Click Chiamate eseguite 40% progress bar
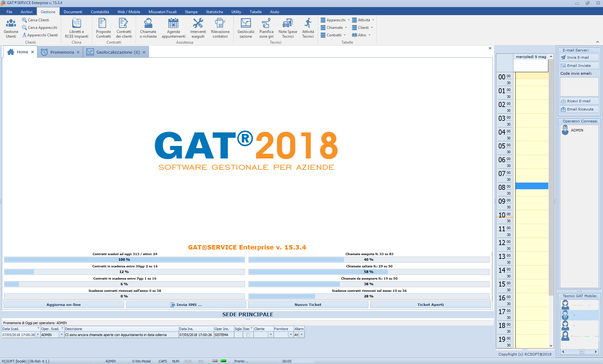This screenshot has width=603, height=364. pyautogui.click(x=369, y=260)
